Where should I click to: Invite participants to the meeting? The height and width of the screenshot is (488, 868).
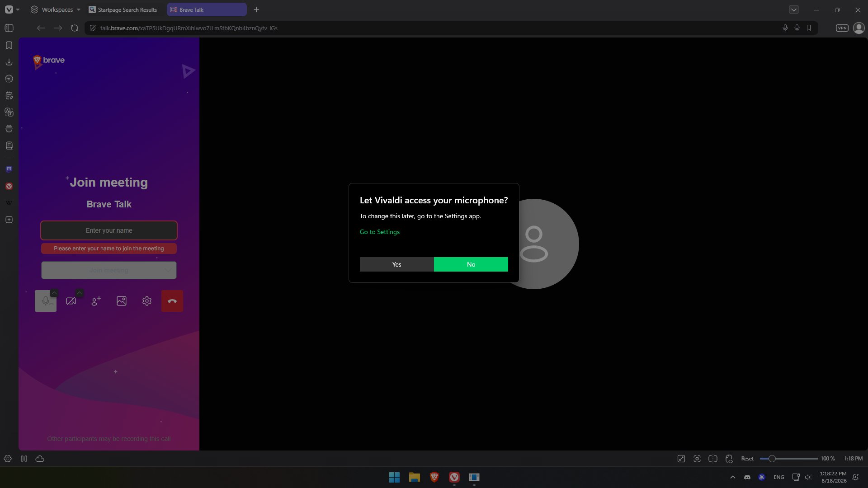[96, 301]
